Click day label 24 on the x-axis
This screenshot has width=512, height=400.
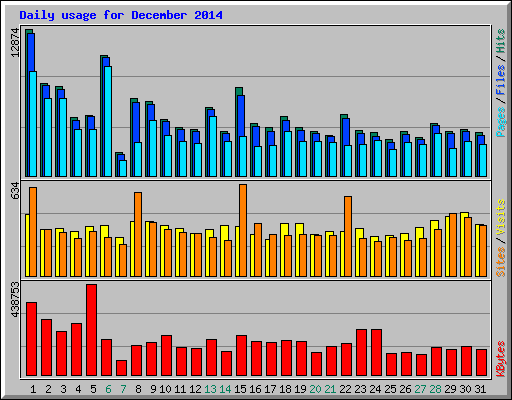click(x=375, y=389)
